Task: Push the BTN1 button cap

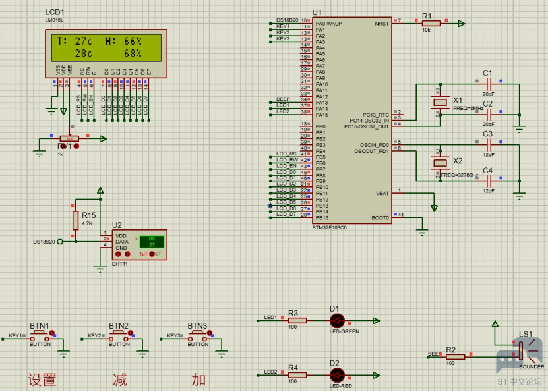Action: pos(39,333)
